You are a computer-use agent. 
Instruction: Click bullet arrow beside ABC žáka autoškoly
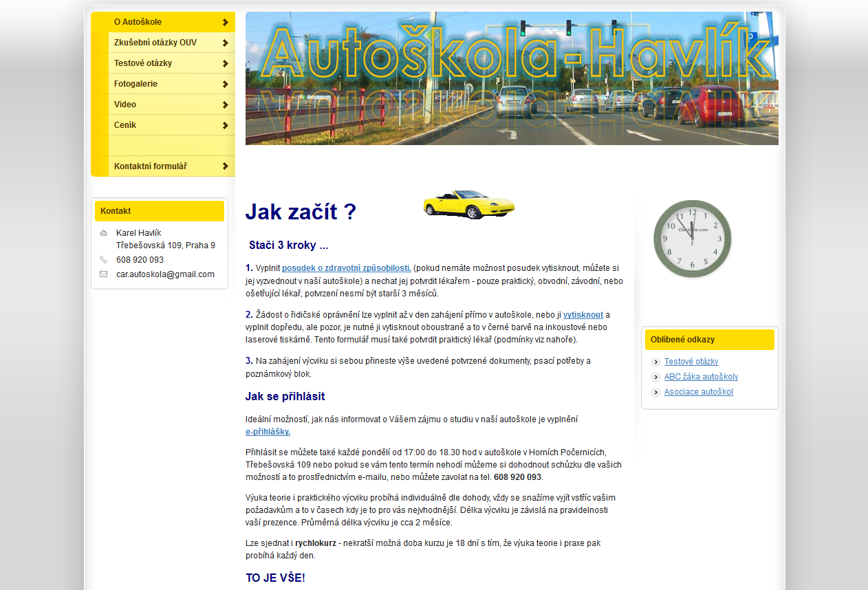coord(655,378)
